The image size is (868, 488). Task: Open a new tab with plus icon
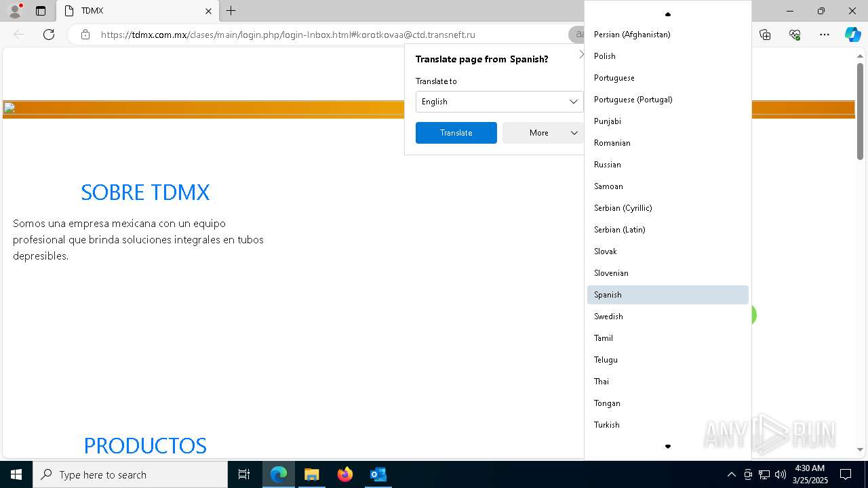pyautogui.click(x=231, y=11)
